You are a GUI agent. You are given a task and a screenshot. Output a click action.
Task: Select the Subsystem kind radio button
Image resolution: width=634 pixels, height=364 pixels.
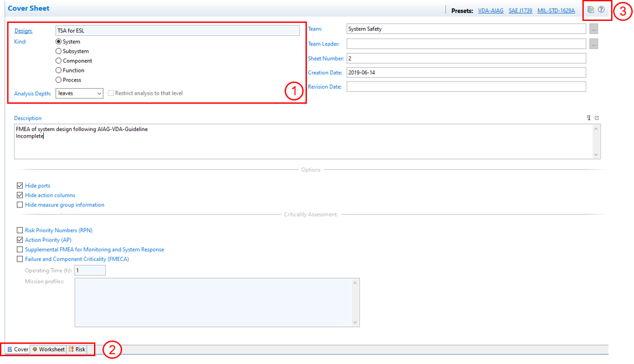click(59, 52)
